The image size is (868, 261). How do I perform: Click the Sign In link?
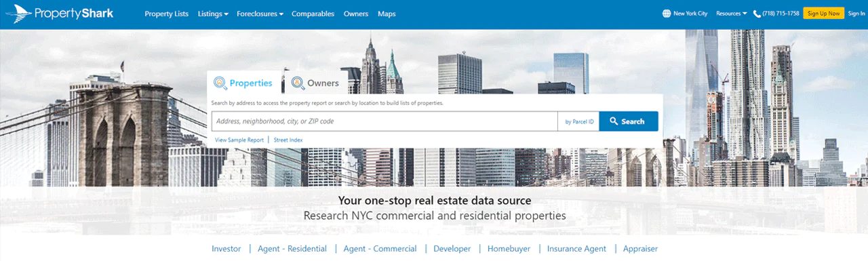click(x=856, y=14)
